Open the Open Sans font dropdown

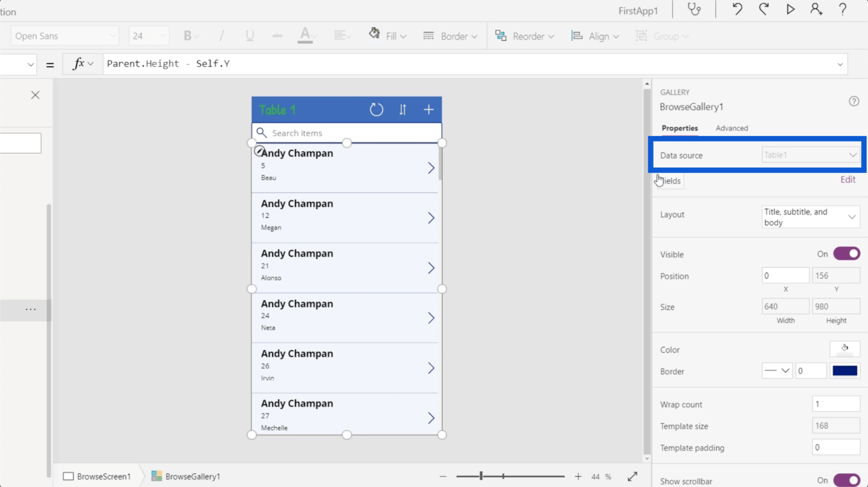click(x=65, y=36)
